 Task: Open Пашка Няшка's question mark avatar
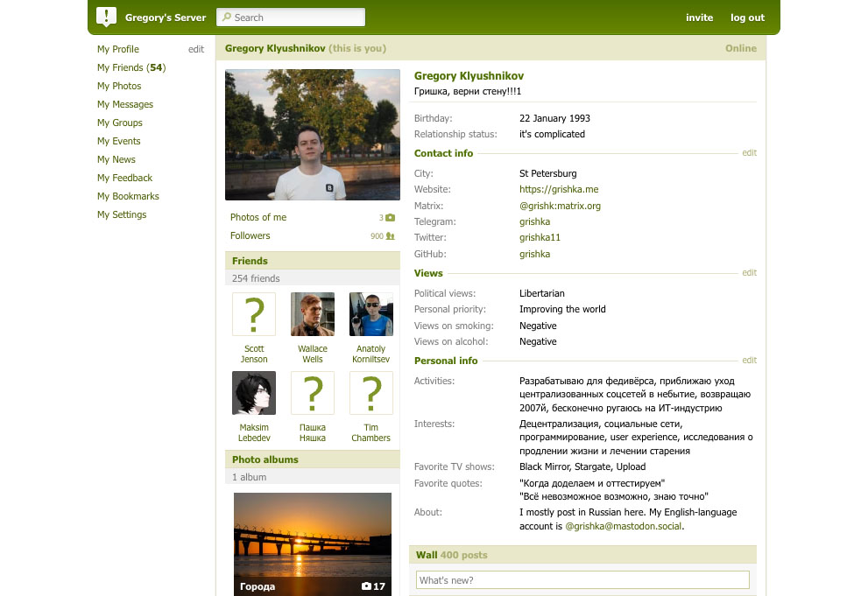(313, 393)
